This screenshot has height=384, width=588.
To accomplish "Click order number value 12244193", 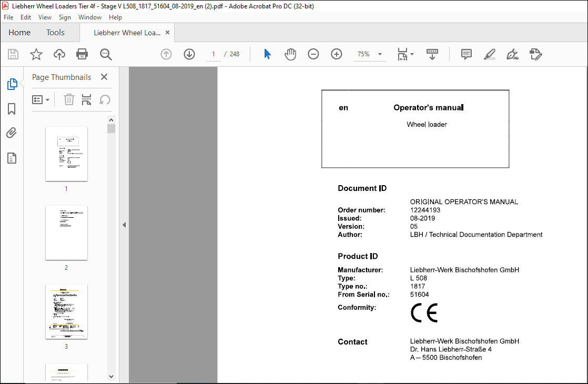I will 425,210.
